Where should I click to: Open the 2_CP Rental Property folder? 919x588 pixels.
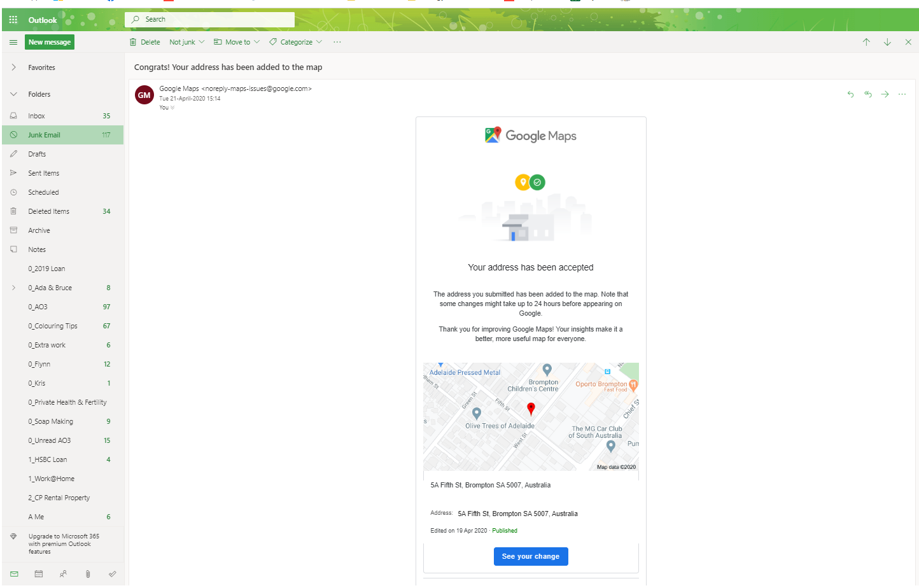[63, 498]
